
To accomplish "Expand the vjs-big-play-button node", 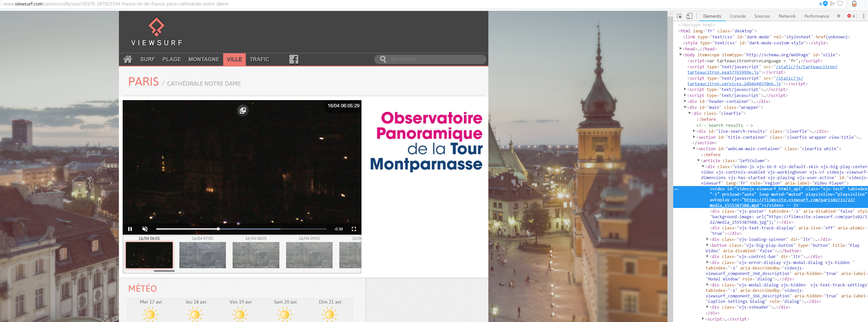I will tap(707, 245).
